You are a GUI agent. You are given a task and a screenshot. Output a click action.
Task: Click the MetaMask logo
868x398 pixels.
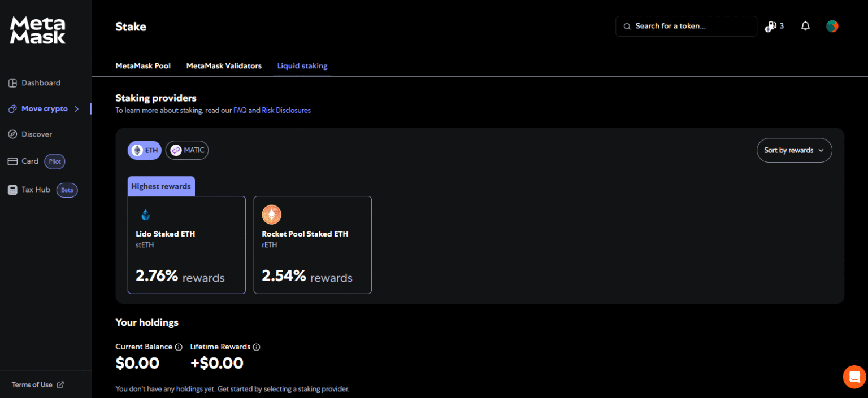38,30
